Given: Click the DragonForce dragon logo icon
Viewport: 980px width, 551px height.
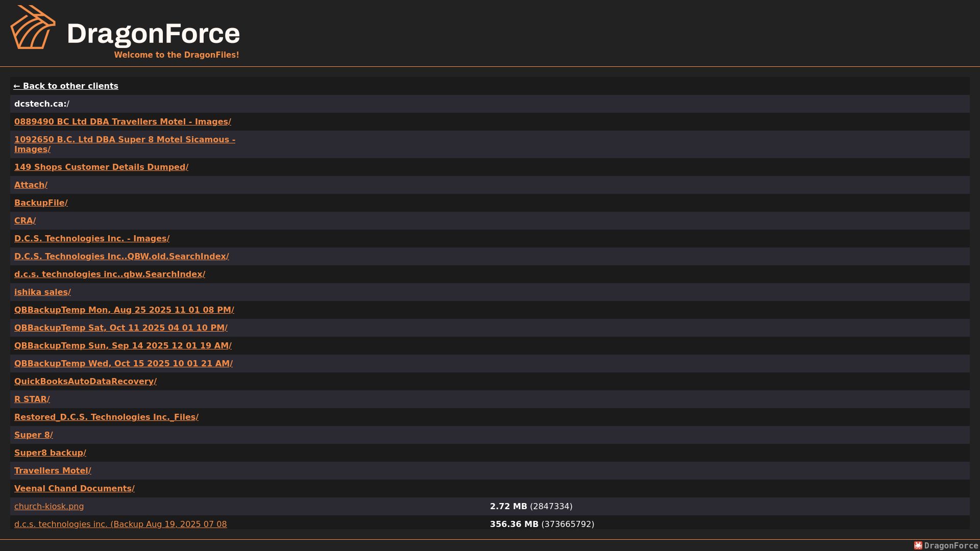Looking at the screenshot, I should (33, 27).
